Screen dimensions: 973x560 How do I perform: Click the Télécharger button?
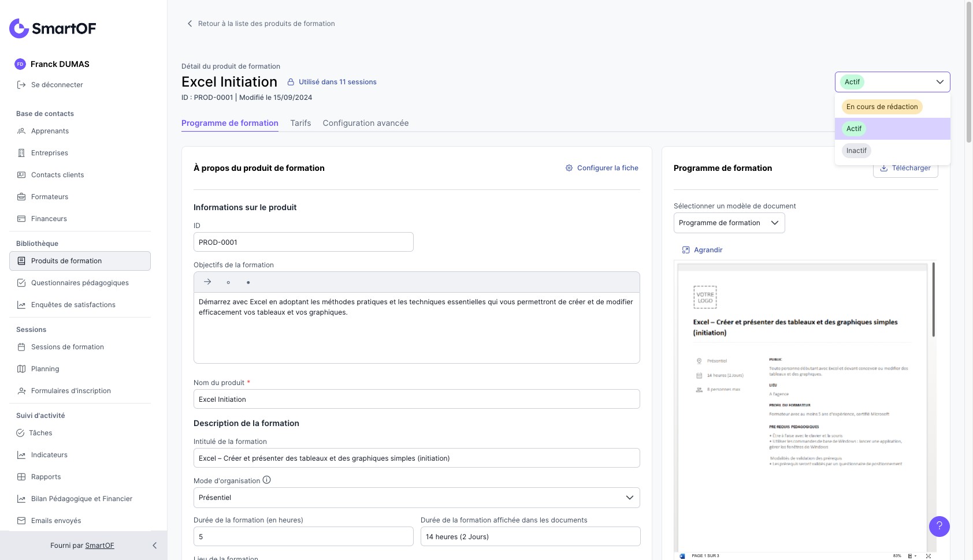(905, 169)
